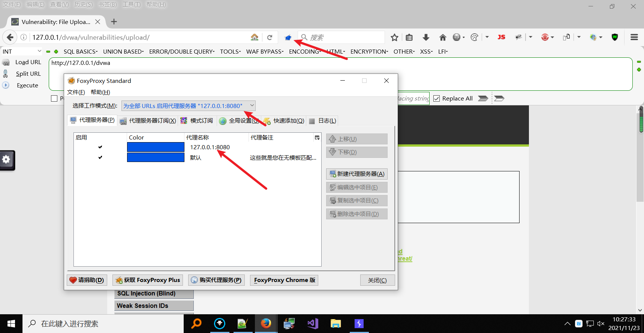The height and width of the screenshot is (333, 644).
Task: Open the bookmarks list icon
Action: point(409,37)
